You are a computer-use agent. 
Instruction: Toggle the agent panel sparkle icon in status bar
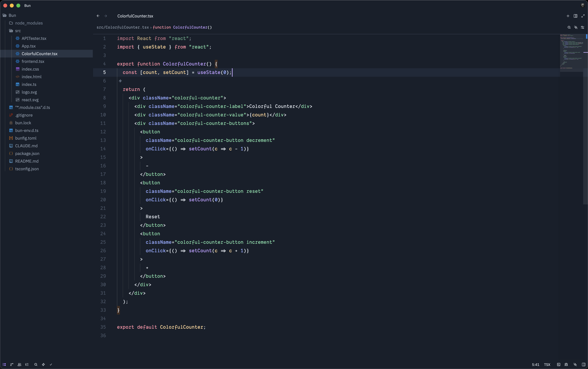[575, 364]
